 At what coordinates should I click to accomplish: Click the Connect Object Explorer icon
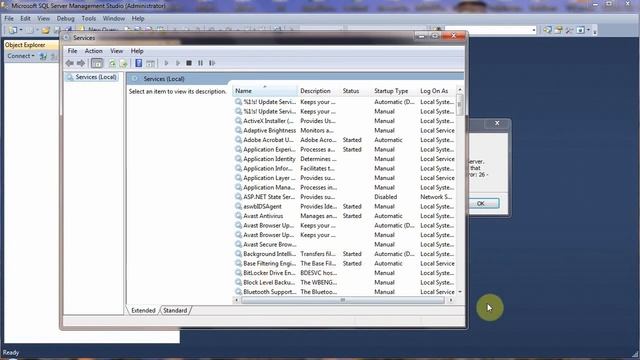(x=43, y=56)
